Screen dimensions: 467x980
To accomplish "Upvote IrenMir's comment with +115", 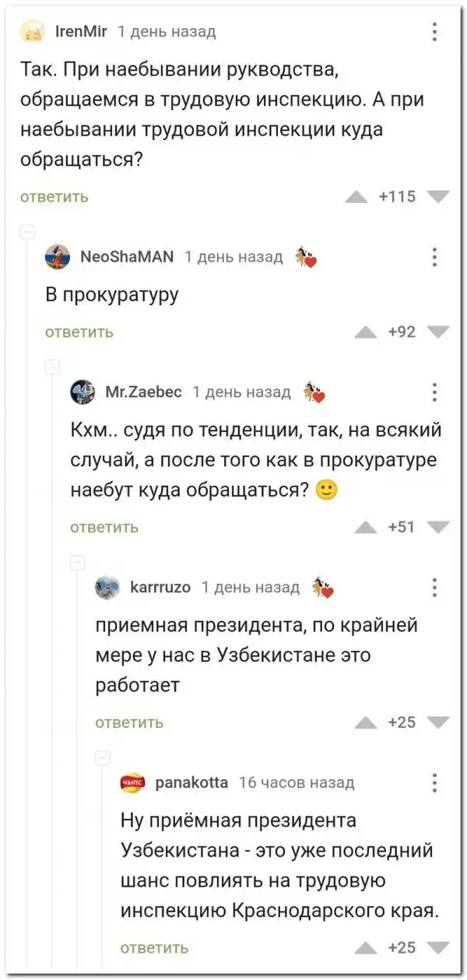I will [356, 196].
